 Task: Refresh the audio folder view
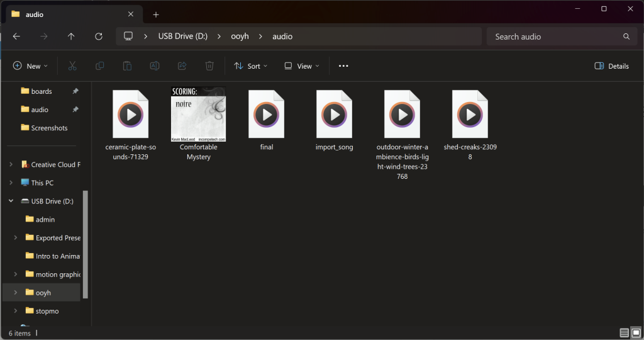point(99,37)
